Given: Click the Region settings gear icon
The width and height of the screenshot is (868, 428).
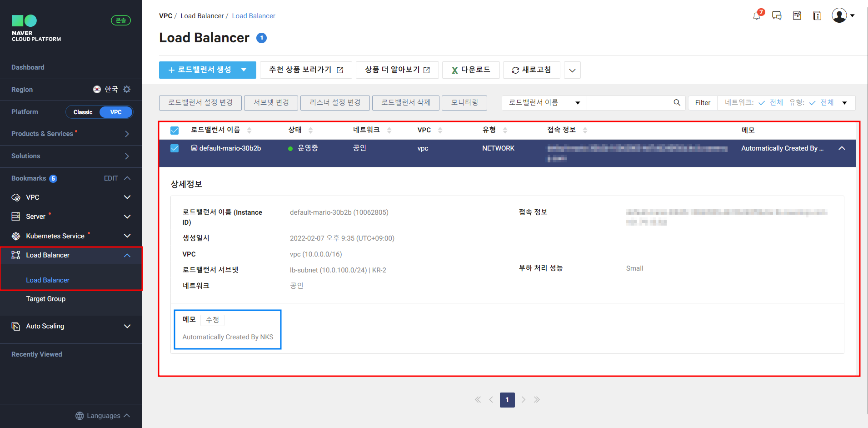Looking at the screenshot, I should coord(127,89).
